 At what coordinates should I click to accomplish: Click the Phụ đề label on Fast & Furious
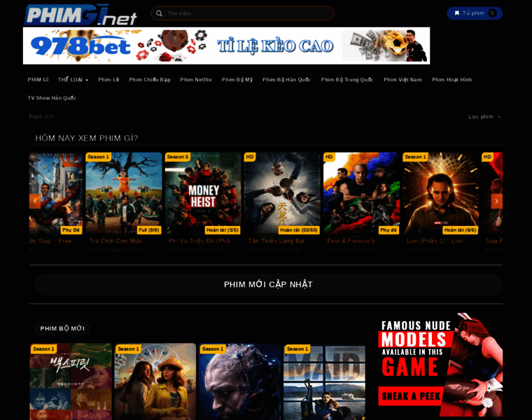point(388,230)
